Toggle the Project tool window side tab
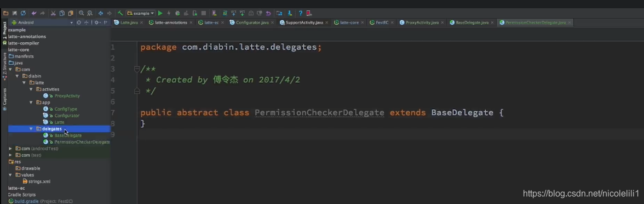 coord(4,31)
